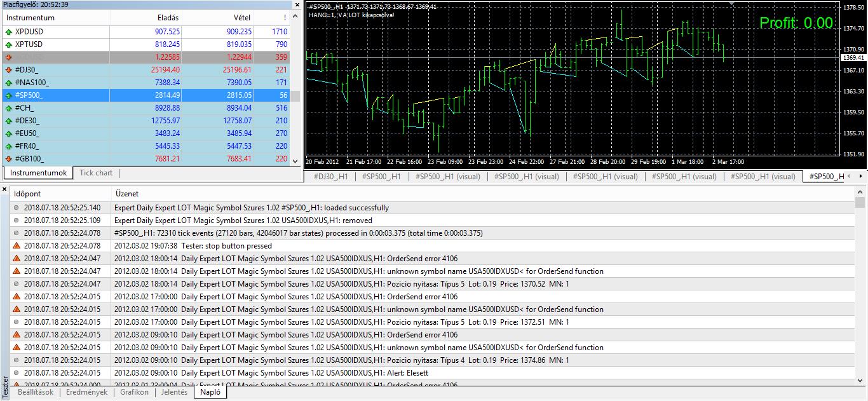Click the market watch scrollbar thumb
This screenshot has width=868, height=401.
coord(295,96)
